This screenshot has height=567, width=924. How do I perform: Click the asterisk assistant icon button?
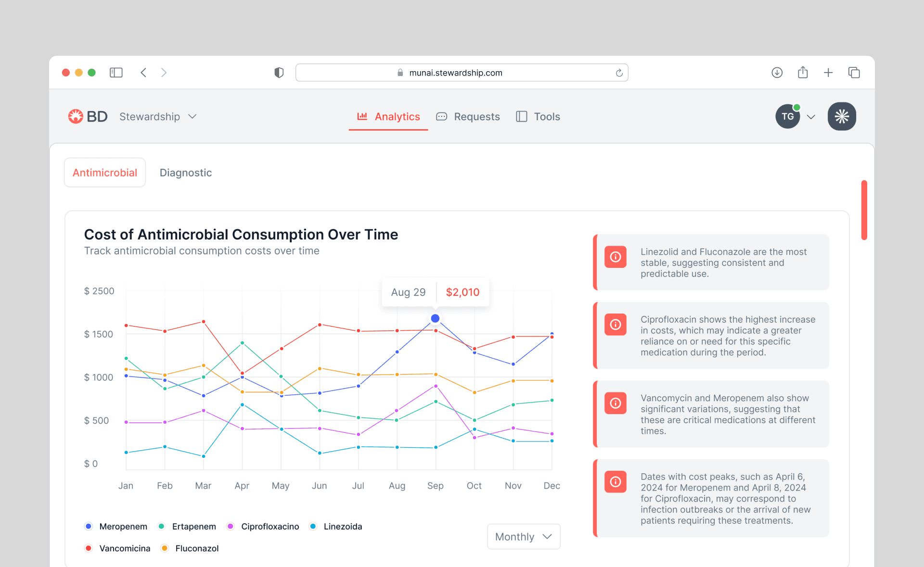pyautogui.click(x=841, y=116)
